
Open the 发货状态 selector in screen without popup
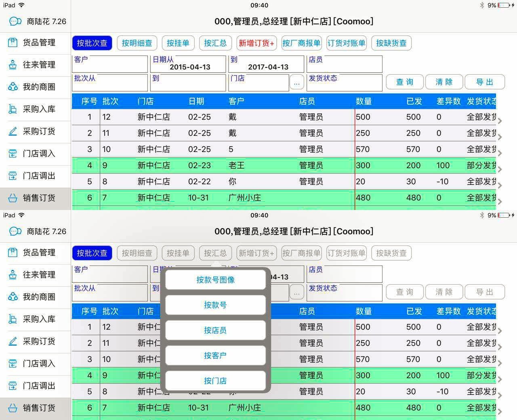(x=344, y=82)
